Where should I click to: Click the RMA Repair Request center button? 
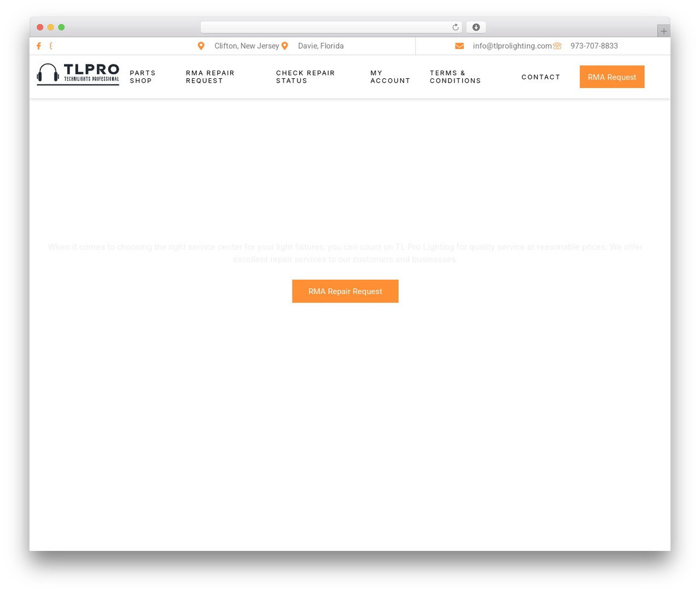tap(345, 291)
